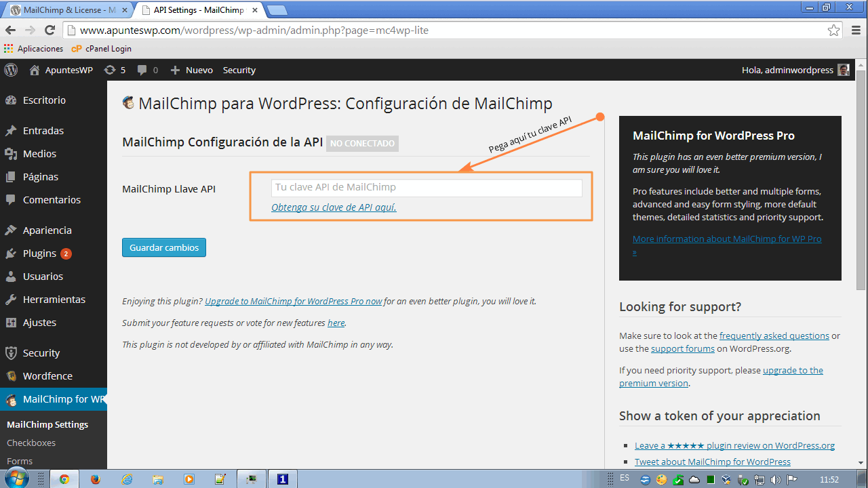The width and height of the screenshot is (868, 488).
Task: Go back with the browser back arrow
Action: click(10, 30)
